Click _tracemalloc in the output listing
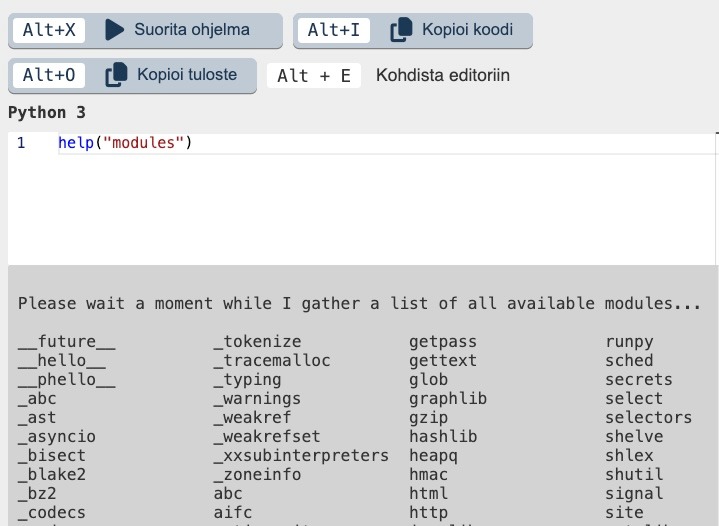Viewport: 719px width, 526px height. 272,361
